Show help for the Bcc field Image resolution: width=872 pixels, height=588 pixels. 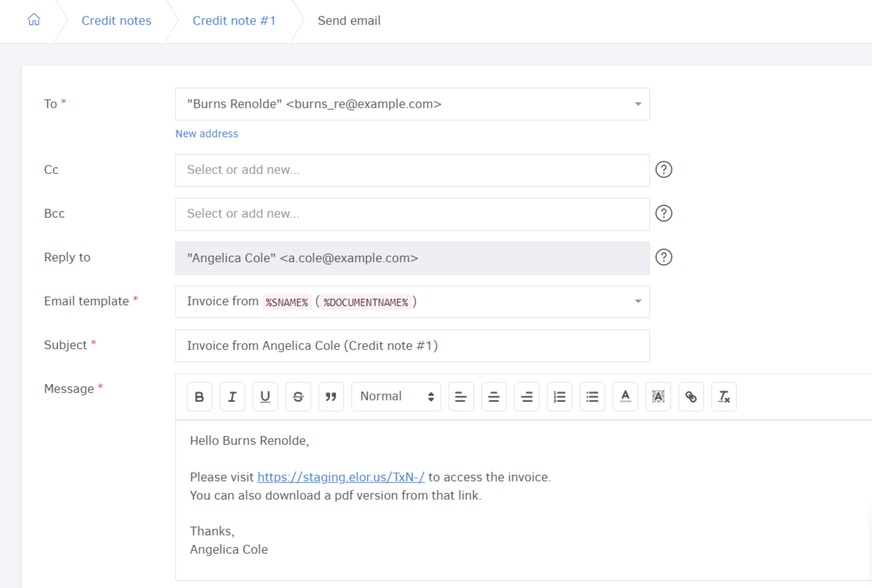click(663, 213)
